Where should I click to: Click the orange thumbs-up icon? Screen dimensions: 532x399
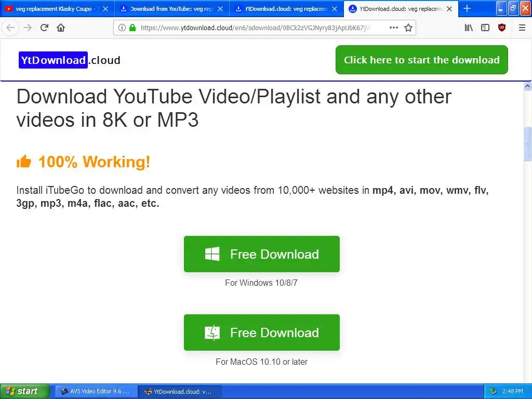(24, 162)
